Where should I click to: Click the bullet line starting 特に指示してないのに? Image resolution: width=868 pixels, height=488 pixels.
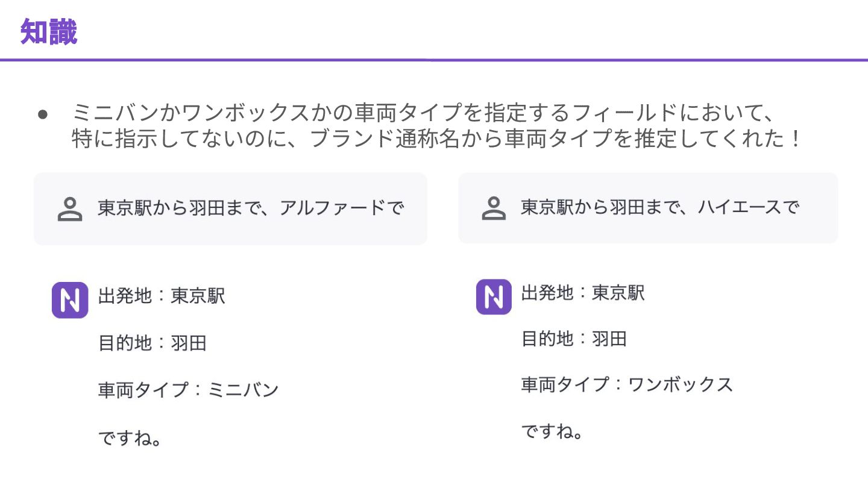pyautogui.click(x=436, y=139)
